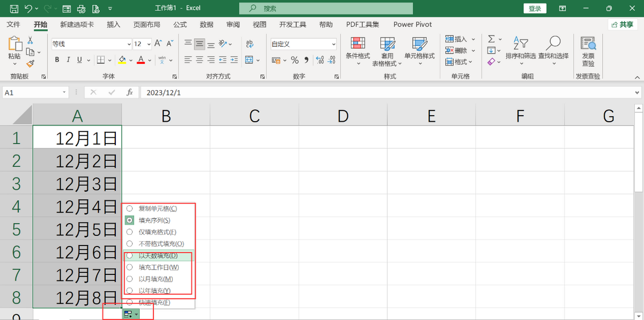Select the 以月填充(M) radio option
This screenshot has width=644, height=320.
click(129, 279)
